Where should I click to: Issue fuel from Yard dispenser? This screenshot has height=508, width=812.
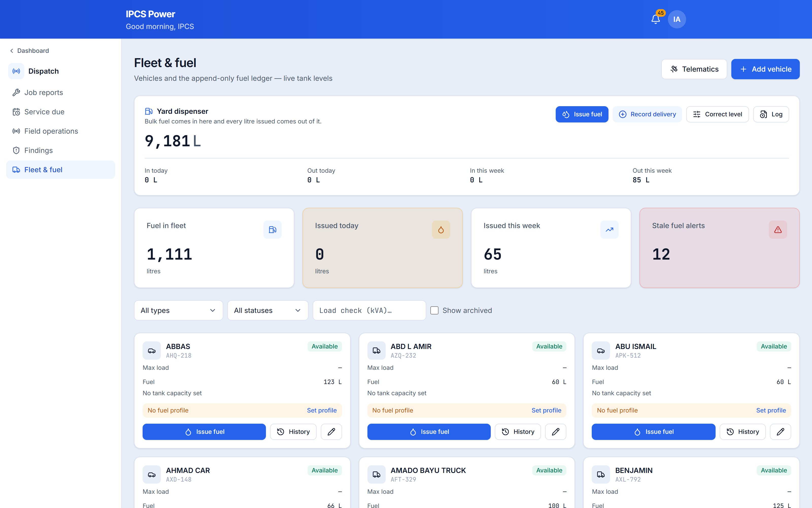pos(582,114)
